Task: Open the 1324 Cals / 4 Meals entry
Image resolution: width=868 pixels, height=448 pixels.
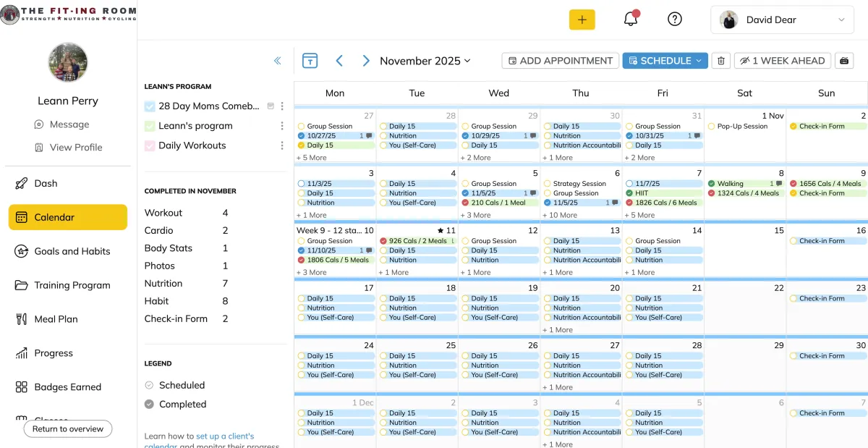Action: 746,193
